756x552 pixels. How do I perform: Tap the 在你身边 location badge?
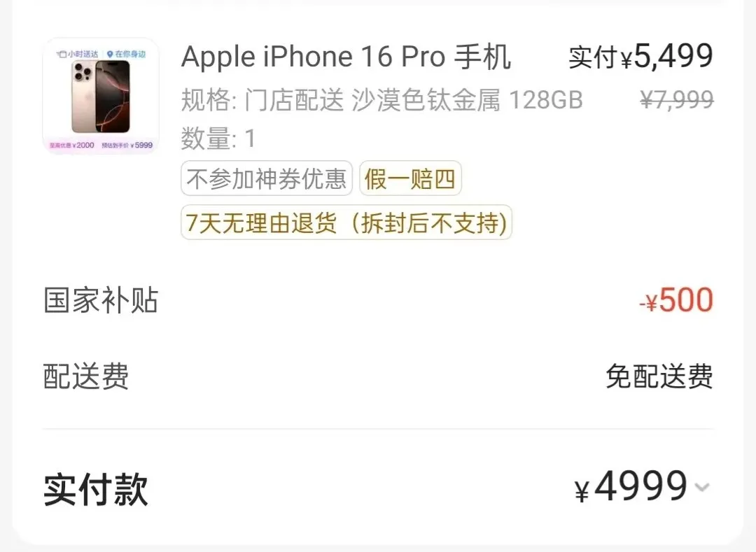coord(126,54)
